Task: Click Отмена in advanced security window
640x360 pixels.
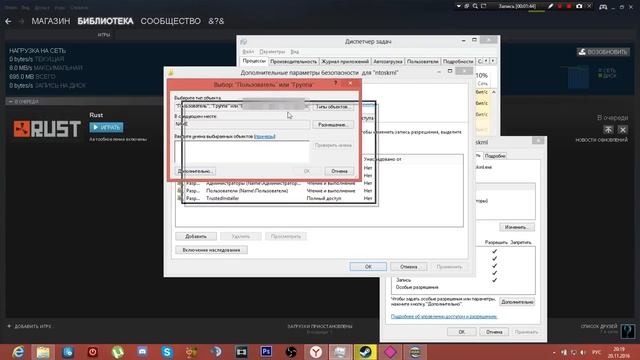Action: point(409,267)
